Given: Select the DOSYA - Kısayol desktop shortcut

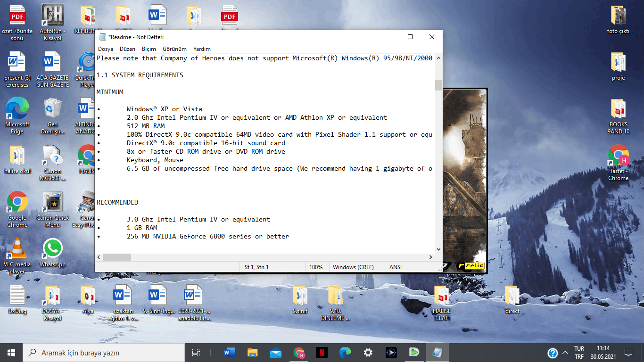Looking at the screenshot, I should (52, 303).
